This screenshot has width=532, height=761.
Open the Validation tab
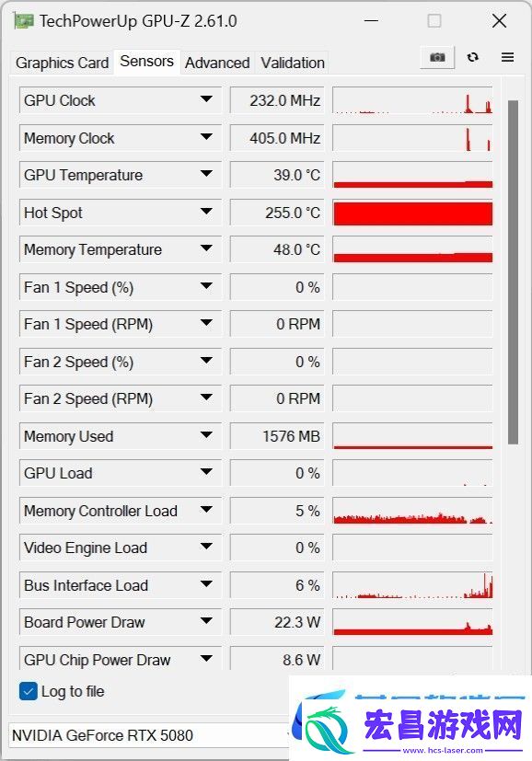click(292, 63)
